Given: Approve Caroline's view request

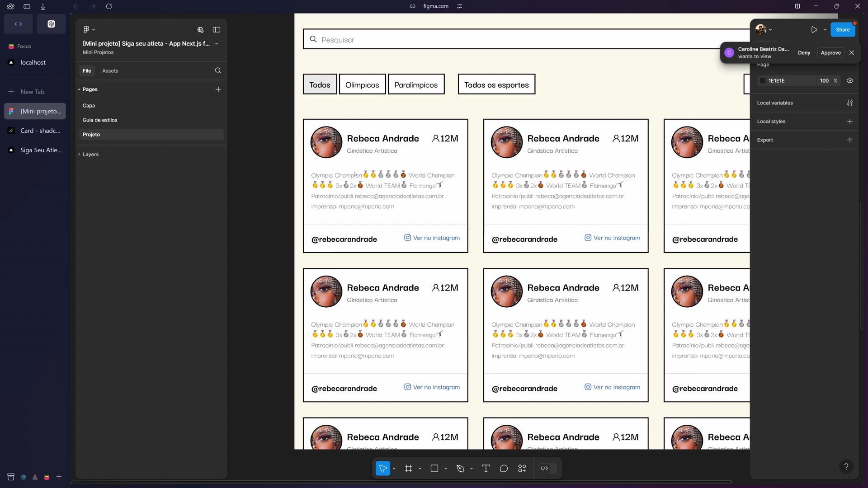Looking at the screenshot, I should pos(830,53).
